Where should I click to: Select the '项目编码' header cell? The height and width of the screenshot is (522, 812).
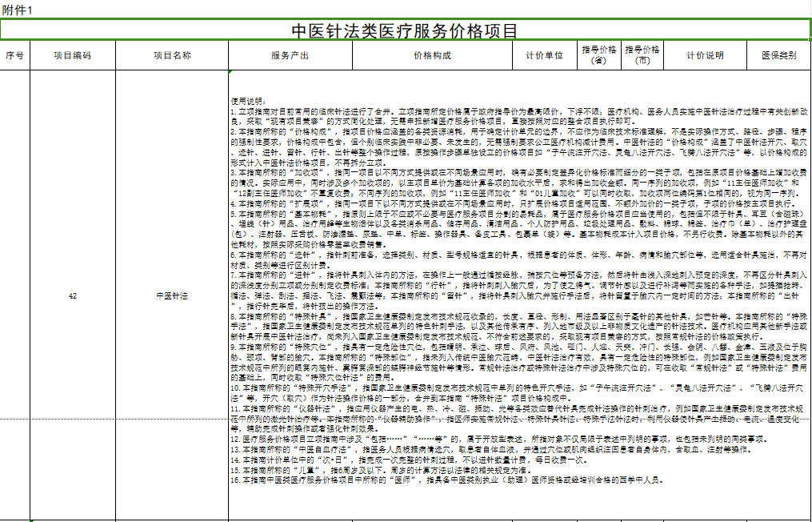point(73,55)
